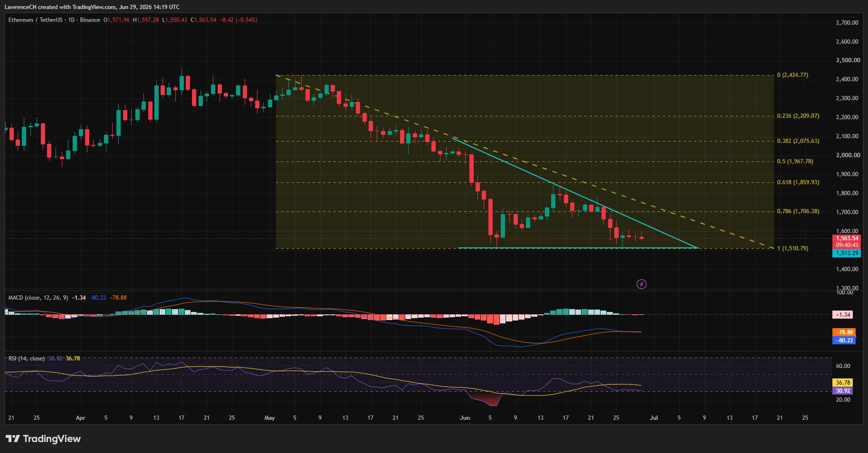868x453 pixels.
Task: Click the RSI (14, close) legend title
Action: [27, 359]
